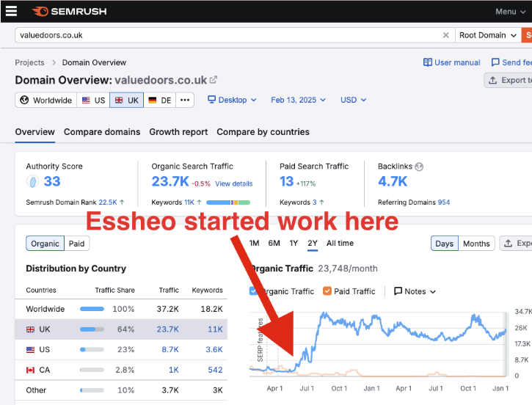Screen dimensions: 532x405
Task: Open the User manual link
Action: (x=451, y=62)
